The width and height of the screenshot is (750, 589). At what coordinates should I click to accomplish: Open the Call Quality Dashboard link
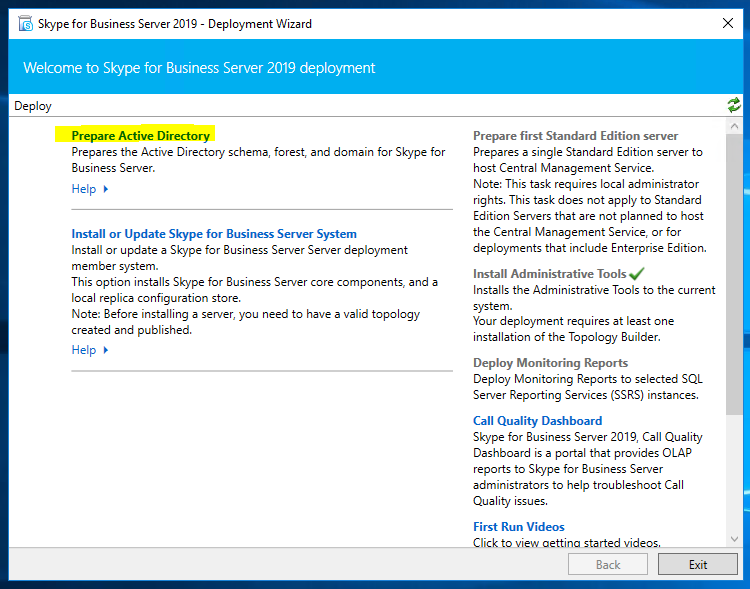(537, 421)
